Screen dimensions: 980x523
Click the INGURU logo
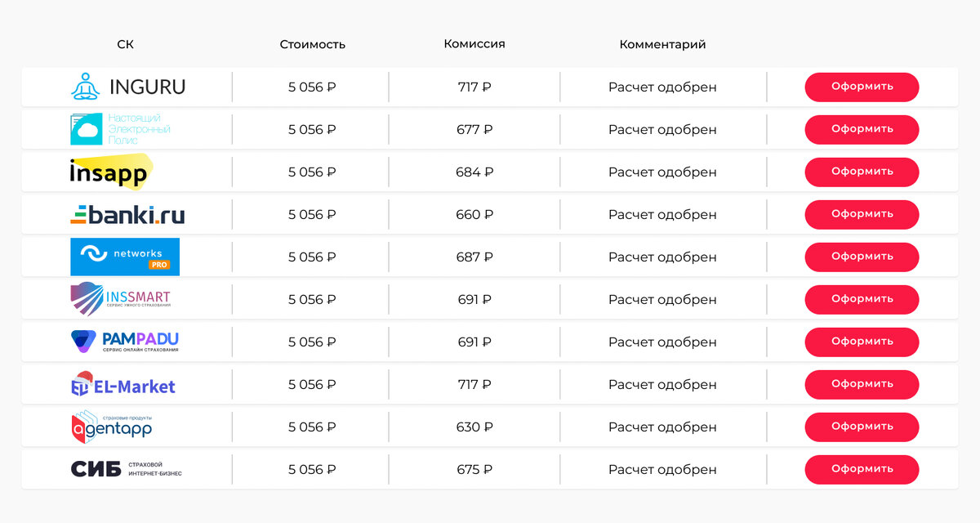pyautogui.click(x=127, y=87)
